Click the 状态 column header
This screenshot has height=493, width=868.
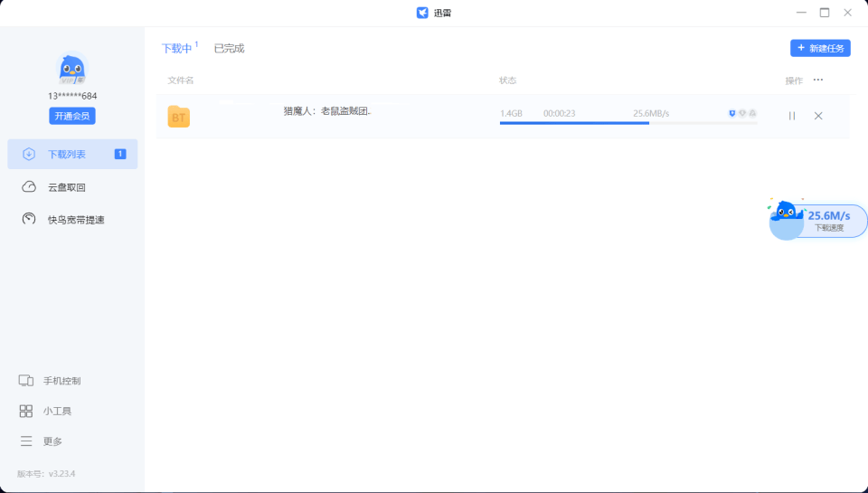point(507,81)
